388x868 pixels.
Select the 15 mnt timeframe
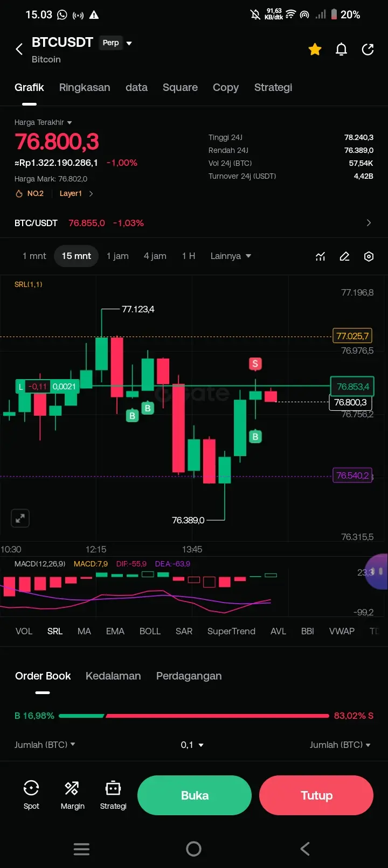point(76,256)
